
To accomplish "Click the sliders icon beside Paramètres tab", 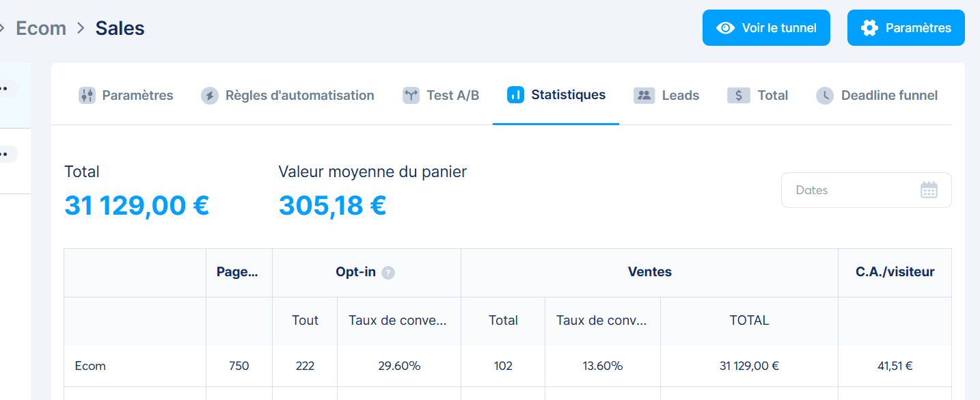I will [x=87, y=96].
